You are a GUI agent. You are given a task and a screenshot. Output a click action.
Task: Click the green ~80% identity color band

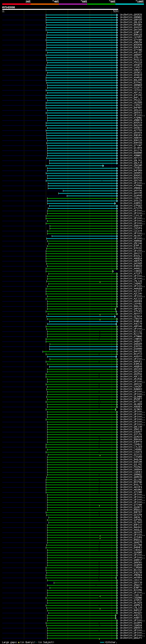pyautogui.click(x=101, y=4)
